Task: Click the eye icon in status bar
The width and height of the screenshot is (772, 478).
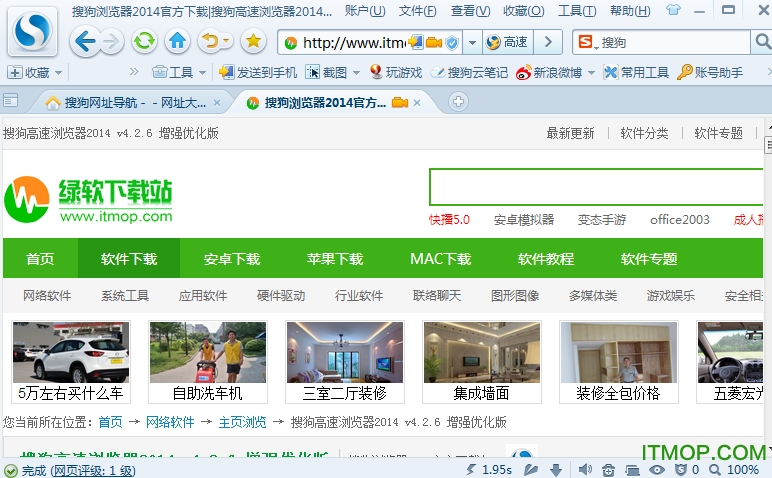Action: (657, 470)
